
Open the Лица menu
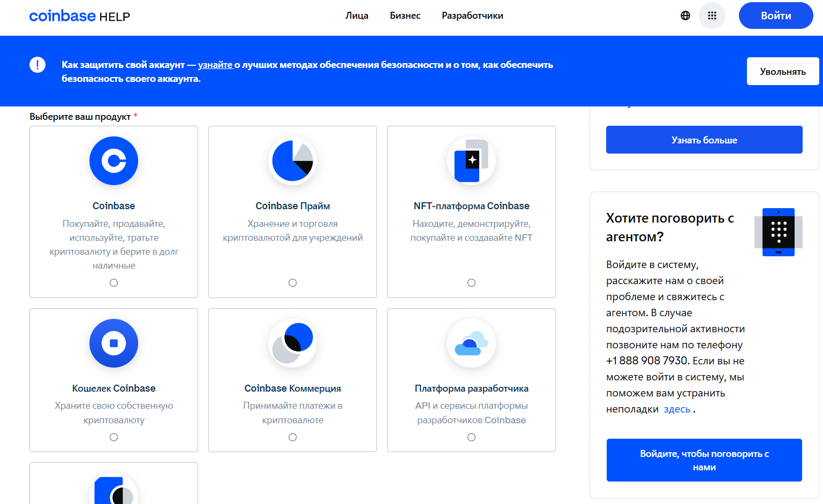pos(357,16)
